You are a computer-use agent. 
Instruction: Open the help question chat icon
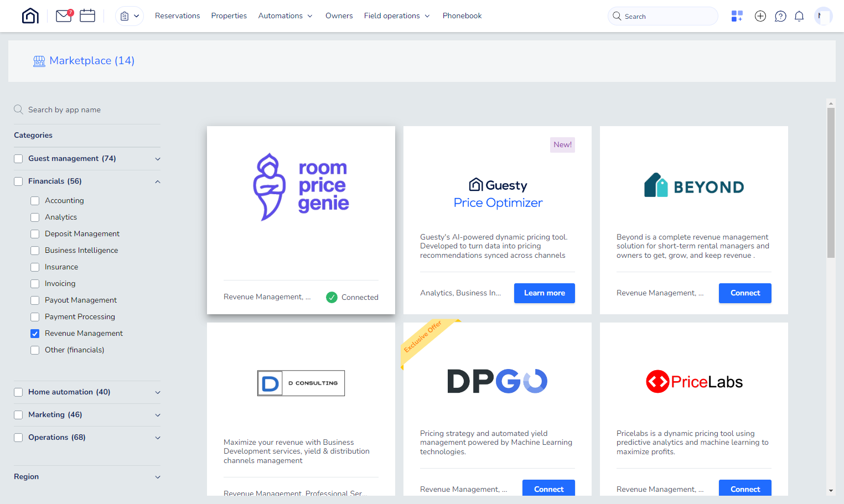pos(780,16)
